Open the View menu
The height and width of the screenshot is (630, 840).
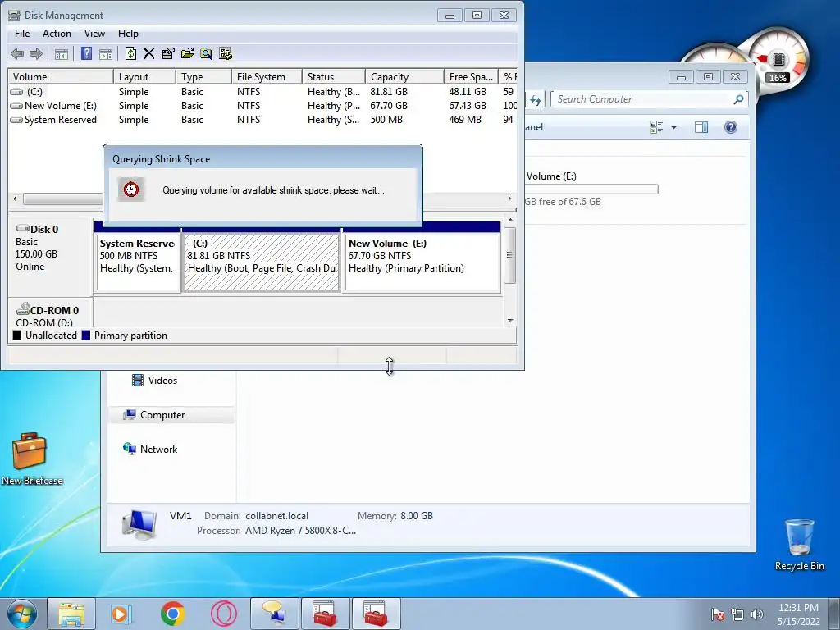click(94, 33)
